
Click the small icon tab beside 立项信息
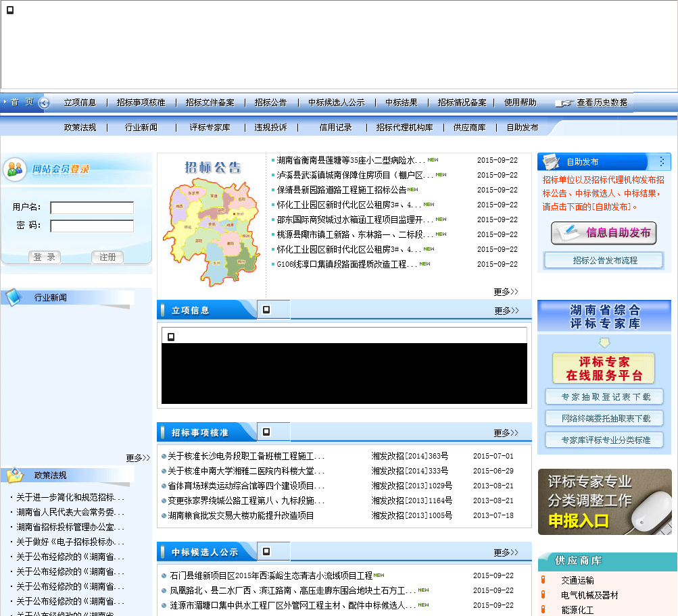pyautogui.click(x=267, y=310)
